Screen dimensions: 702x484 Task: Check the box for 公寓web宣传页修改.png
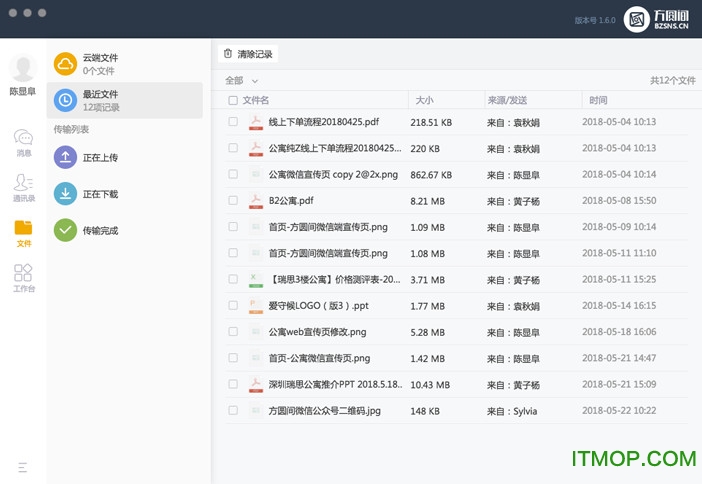point(233,331)
